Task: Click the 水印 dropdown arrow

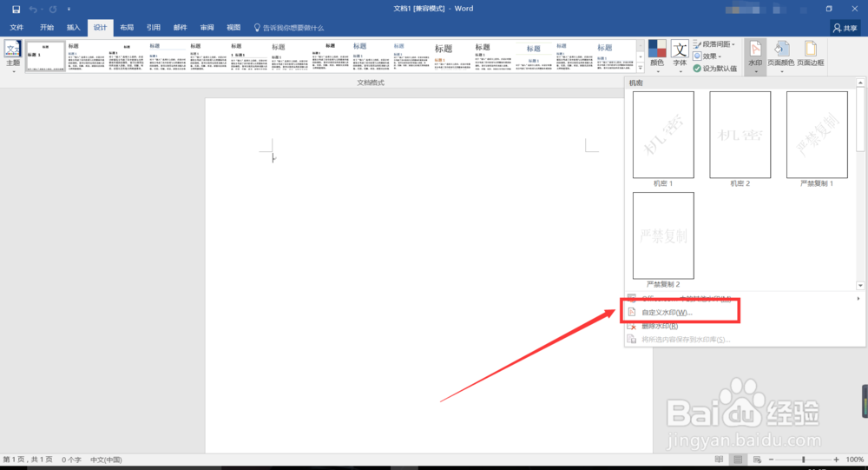Action: (756, 71)
